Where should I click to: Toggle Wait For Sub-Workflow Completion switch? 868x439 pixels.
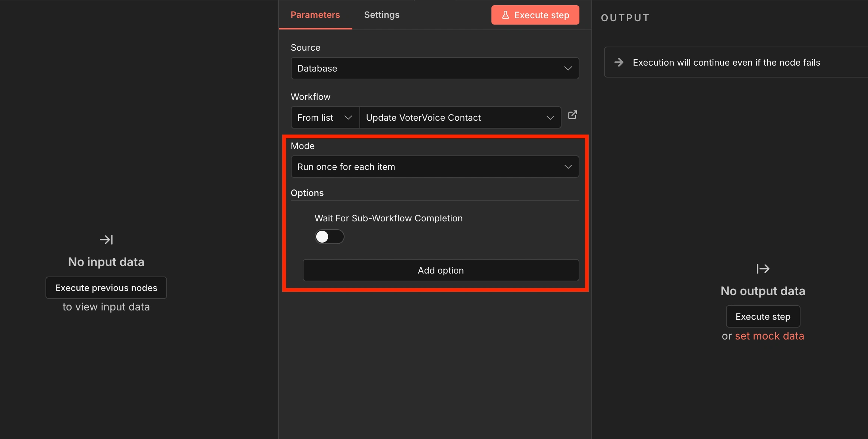pyautogui.click(x=329, y=237)
